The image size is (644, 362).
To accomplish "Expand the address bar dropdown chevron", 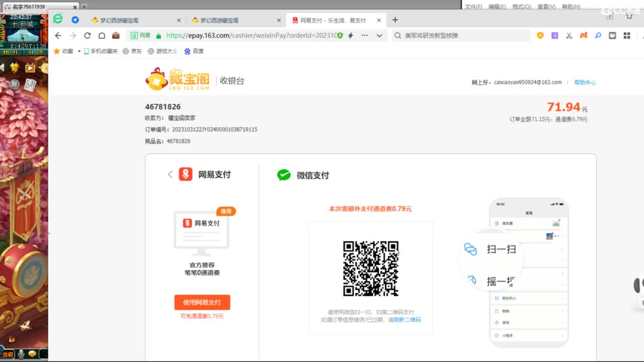I will coord(379,36).
